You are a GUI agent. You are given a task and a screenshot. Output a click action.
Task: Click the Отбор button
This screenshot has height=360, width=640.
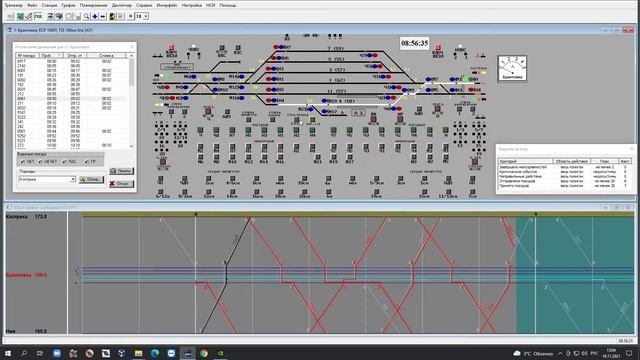[x=91, y=179]
